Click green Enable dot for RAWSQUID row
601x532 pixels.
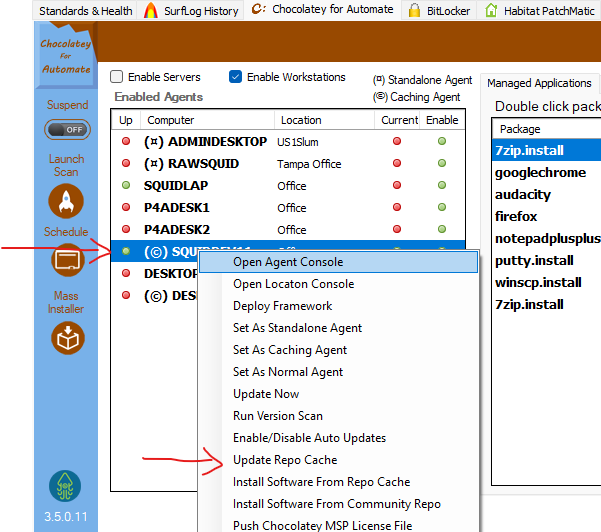pyautogui.click(x=441, y=164)
